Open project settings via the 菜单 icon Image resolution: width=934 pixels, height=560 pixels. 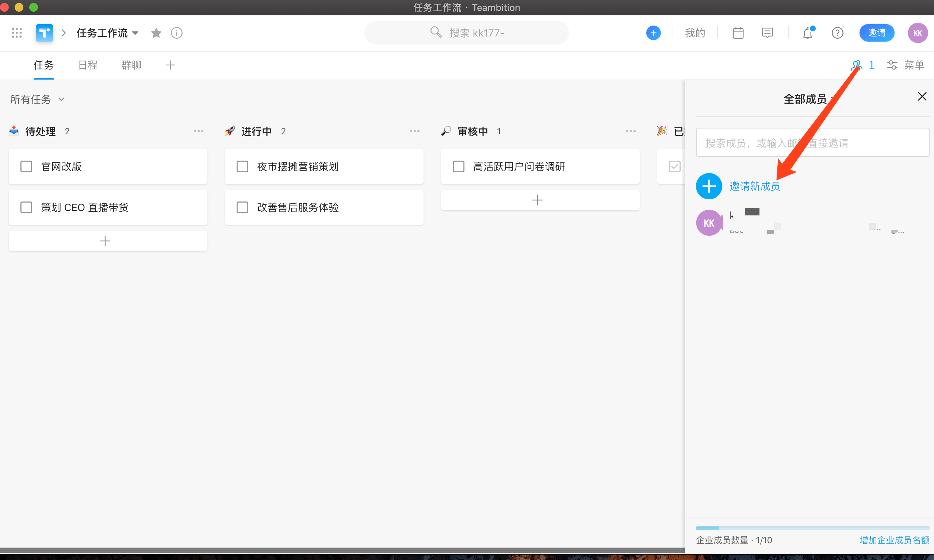pyautogui.click(x=892, y=65)
